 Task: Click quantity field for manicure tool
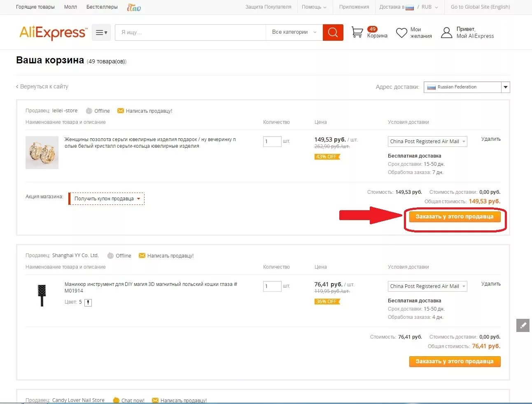pyautogui.click(x=272, y=286)
